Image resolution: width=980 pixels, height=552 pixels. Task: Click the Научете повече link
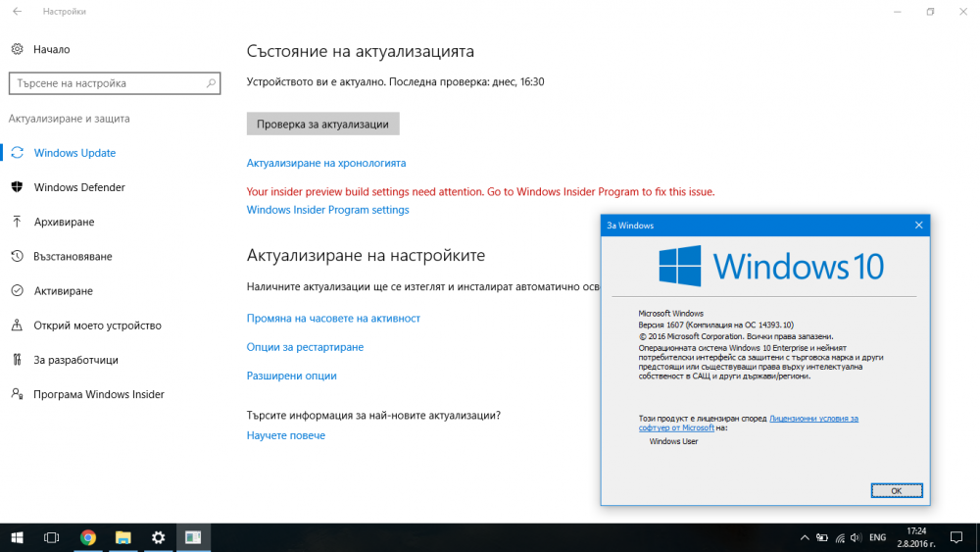click(285, 435)
